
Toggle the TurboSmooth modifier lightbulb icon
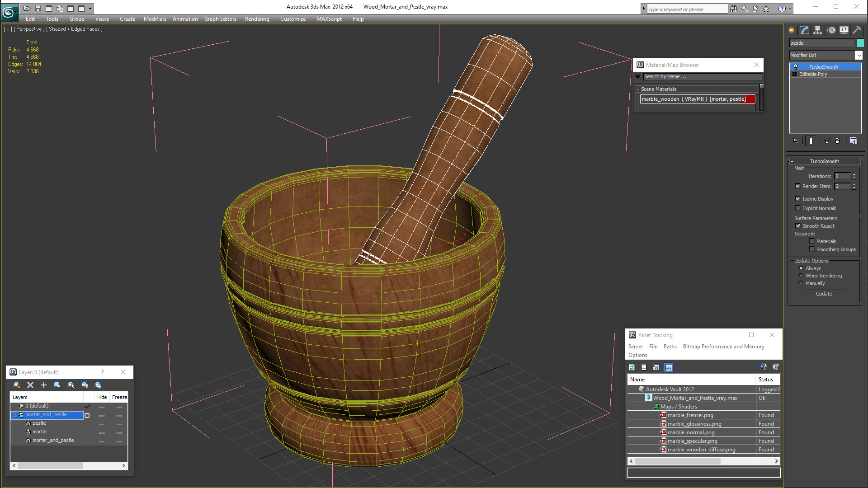tap(796, 67)
